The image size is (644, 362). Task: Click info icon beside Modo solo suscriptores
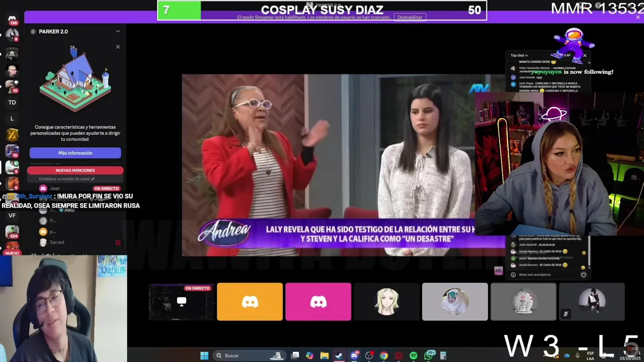(x=513, y=275)
